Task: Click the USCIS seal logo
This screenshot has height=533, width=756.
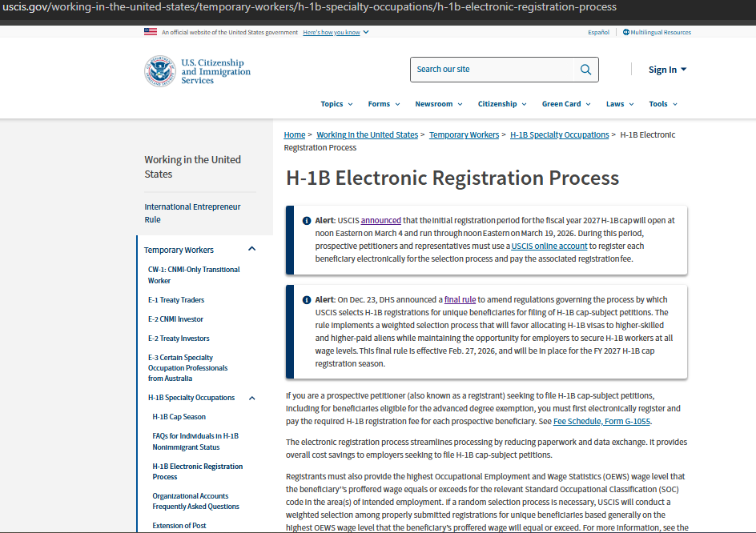Action: coord(158,70)
